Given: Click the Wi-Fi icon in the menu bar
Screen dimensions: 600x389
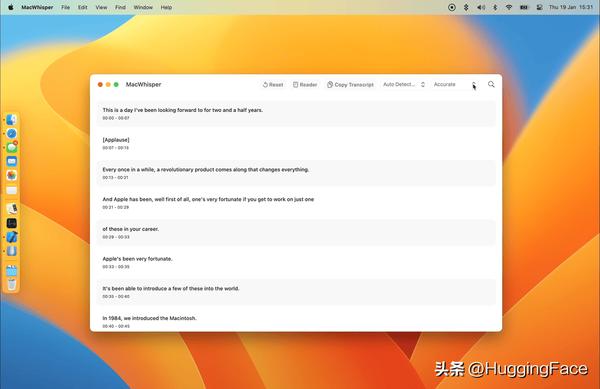Looking at the screenshot, I should [x=509, y=7].
